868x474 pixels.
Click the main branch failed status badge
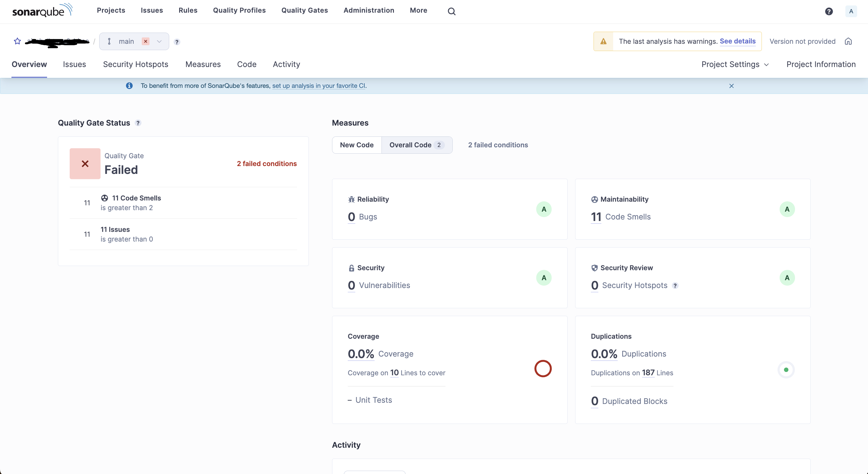[146, 41]
